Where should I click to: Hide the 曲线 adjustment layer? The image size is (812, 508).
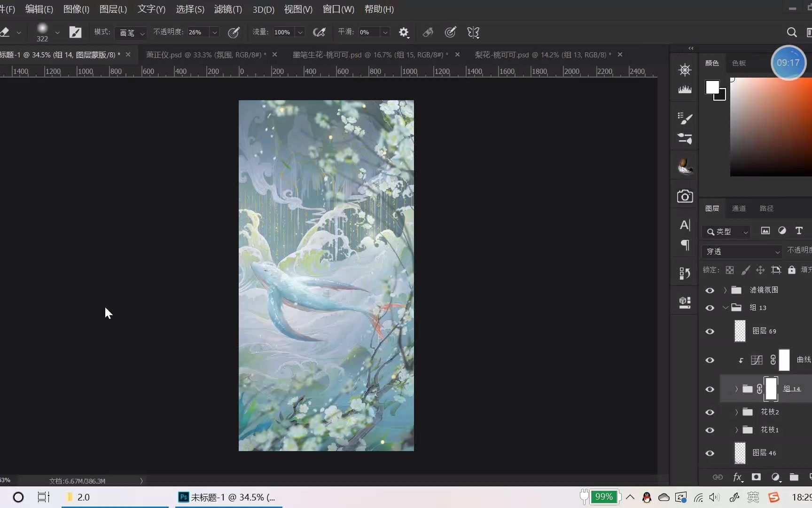point(710,360)
